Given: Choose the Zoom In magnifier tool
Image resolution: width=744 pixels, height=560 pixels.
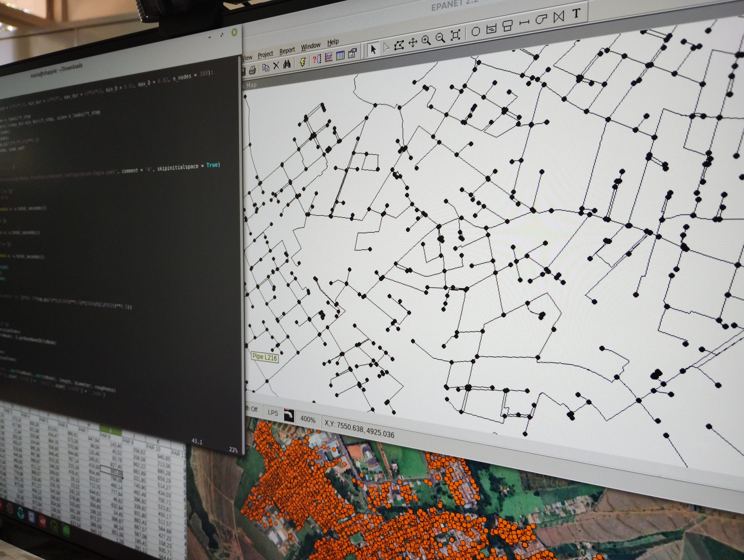Looking at the screenshot, I should [426, 40].
